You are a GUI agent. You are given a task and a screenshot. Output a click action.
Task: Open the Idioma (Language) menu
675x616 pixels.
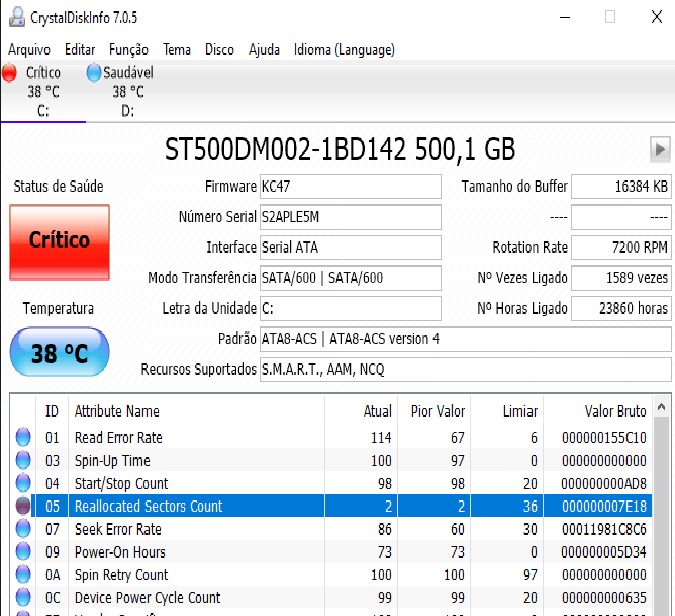[344, 50]
